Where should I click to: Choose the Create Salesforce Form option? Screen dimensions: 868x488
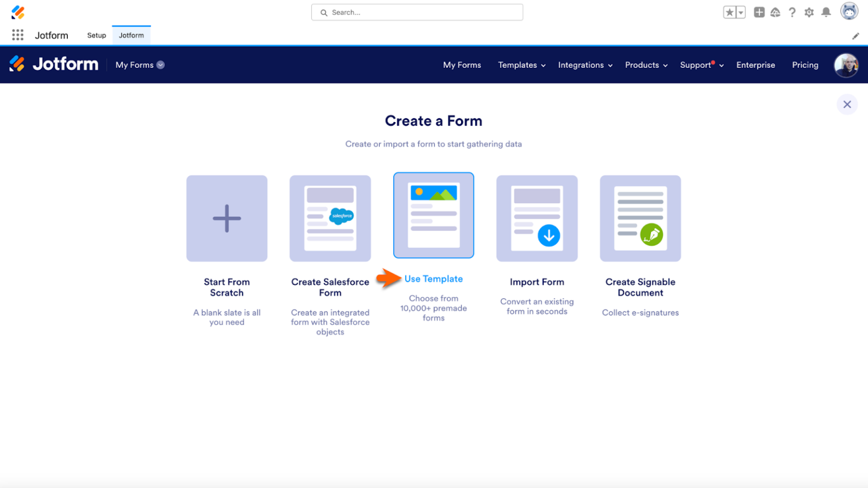[330, 219]
